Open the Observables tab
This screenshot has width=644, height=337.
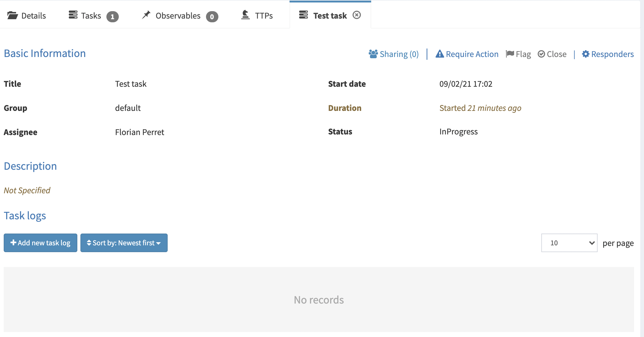coord(180,15)
